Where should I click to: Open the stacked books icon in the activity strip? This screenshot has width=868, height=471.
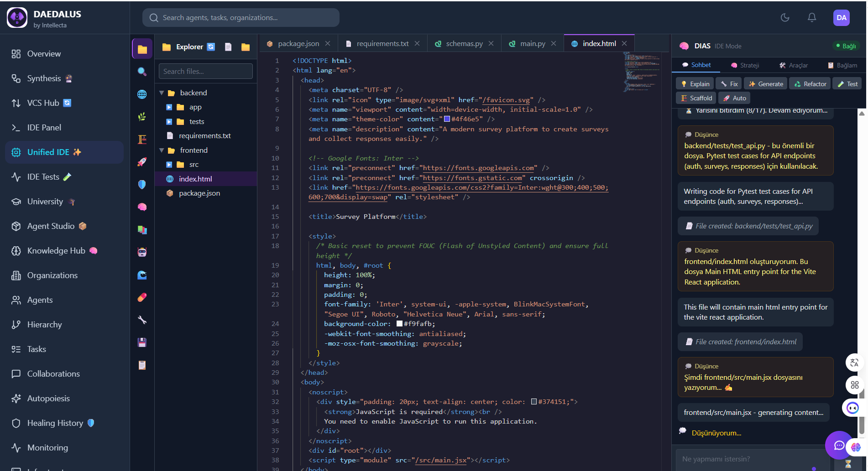[142, 230]
